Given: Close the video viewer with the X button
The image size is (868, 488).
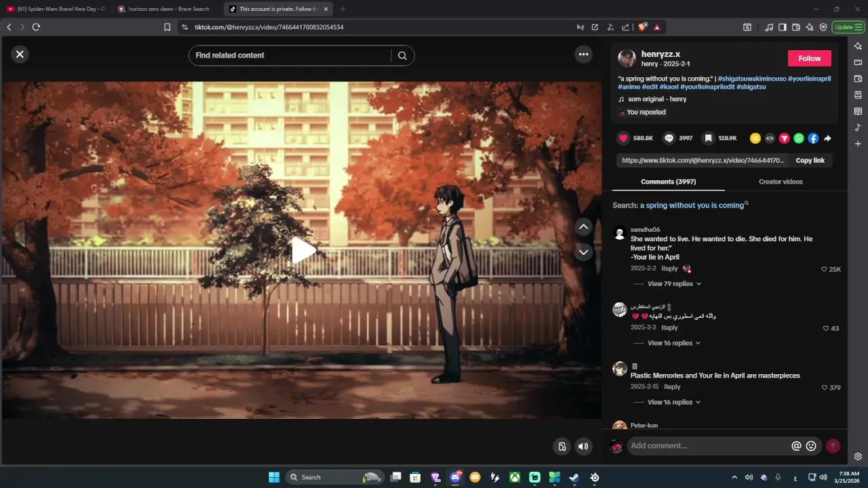Looking at the screenshot, I should (x=20, y=54).
